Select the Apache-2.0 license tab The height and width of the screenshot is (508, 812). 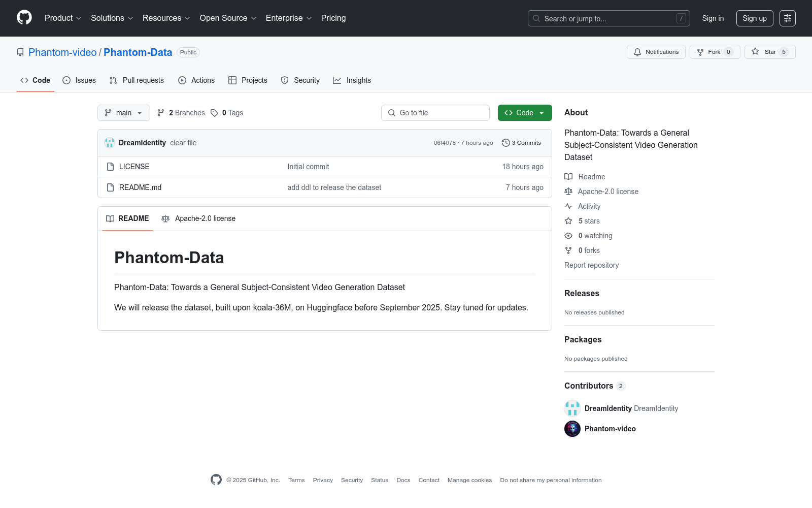(x=198, y=218)
